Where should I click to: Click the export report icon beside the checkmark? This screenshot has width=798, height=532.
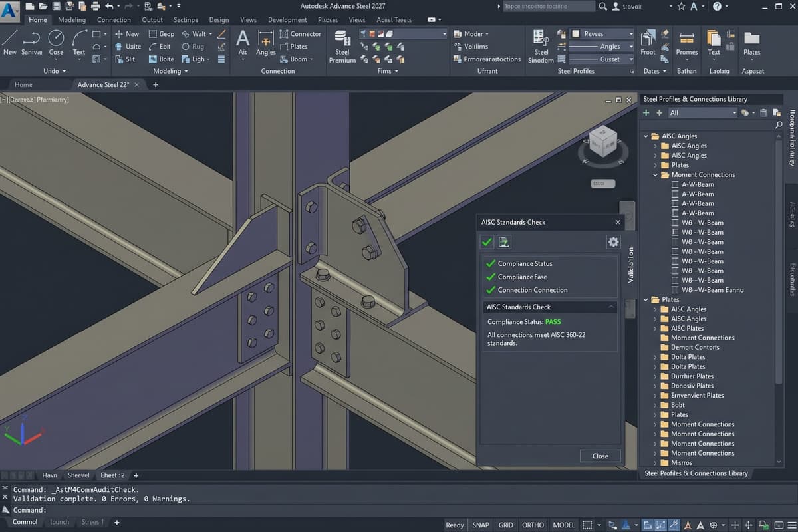tap(504, 242)
